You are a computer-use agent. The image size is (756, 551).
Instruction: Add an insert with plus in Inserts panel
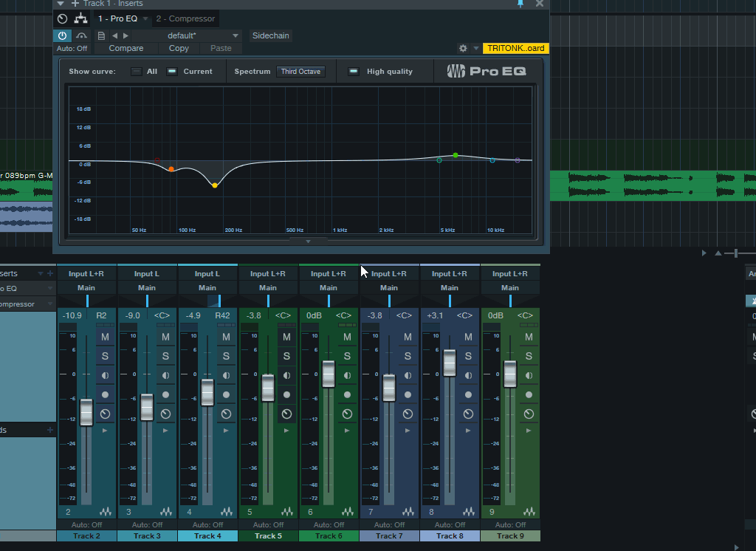coord(50,273)
